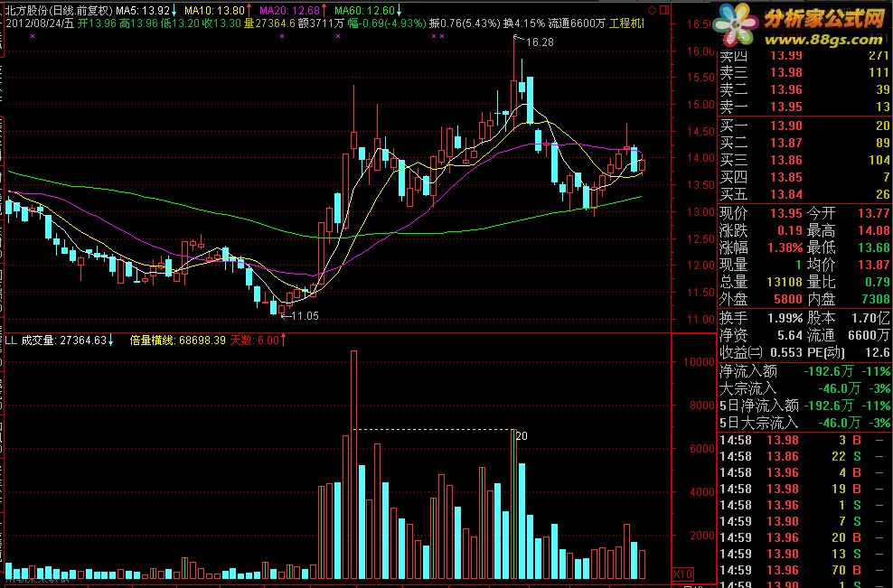Click the MA60: 12.60 indicator label
The height and width of the screenshot is (588, 893).
coord(364,10)
